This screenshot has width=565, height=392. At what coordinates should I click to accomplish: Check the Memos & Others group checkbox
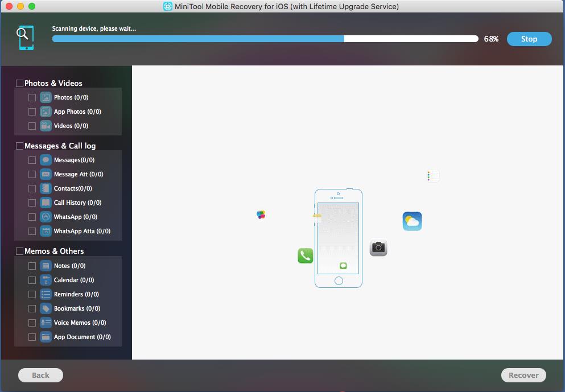pos(19,251)
